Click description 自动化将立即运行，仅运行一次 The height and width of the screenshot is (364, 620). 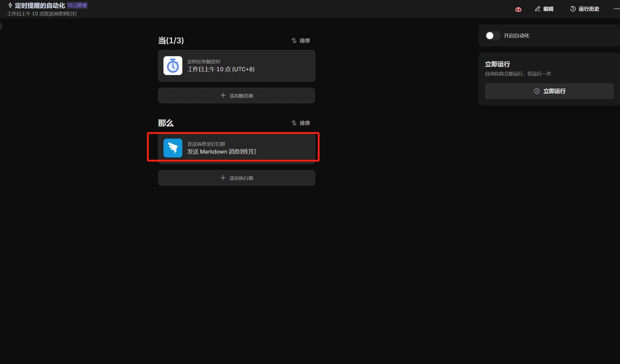tap(518, 74)
